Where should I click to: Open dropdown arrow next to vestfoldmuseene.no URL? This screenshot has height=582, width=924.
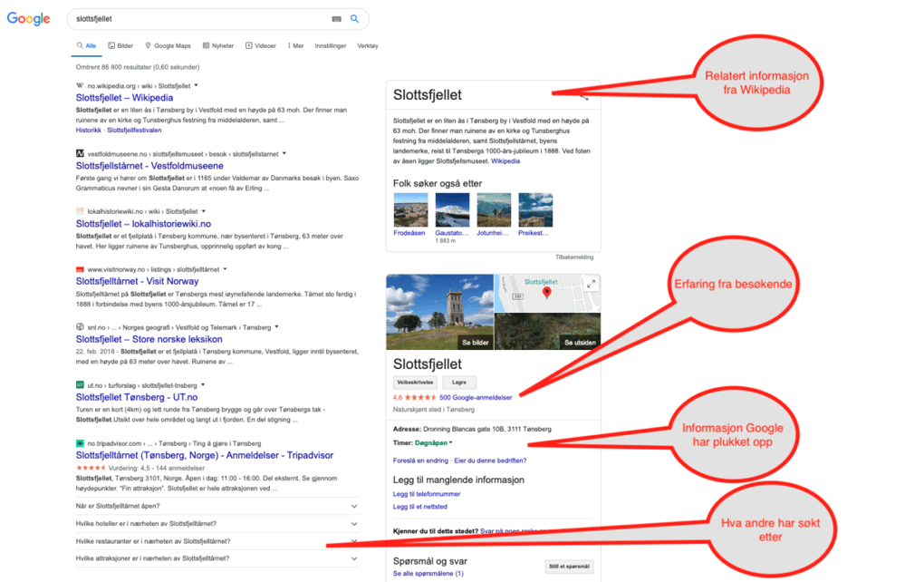(284, 153)
